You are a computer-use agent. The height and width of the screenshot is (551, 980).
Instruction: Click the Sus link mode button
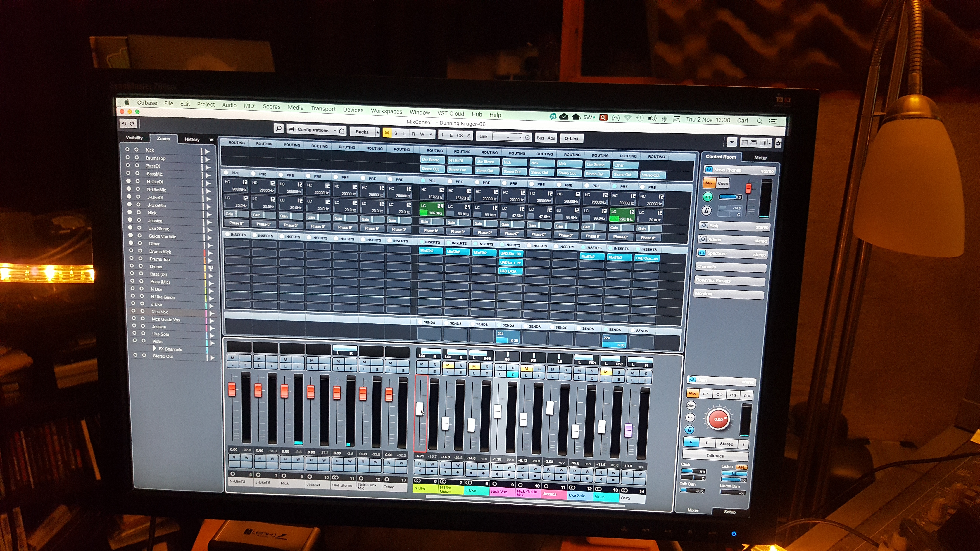pyautogui.click(x=540, y=138)
